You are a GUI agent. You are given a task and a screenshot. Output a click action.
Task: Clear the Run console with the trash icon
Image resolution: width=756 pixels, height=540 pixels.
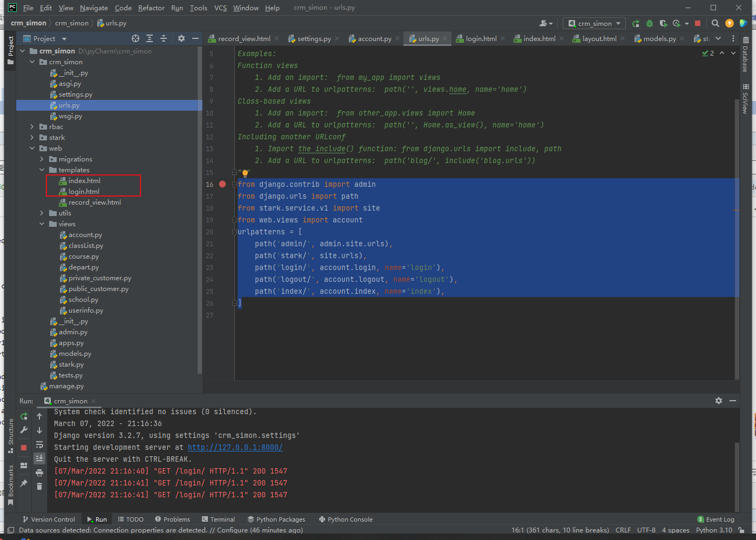(x=39, y=486)
